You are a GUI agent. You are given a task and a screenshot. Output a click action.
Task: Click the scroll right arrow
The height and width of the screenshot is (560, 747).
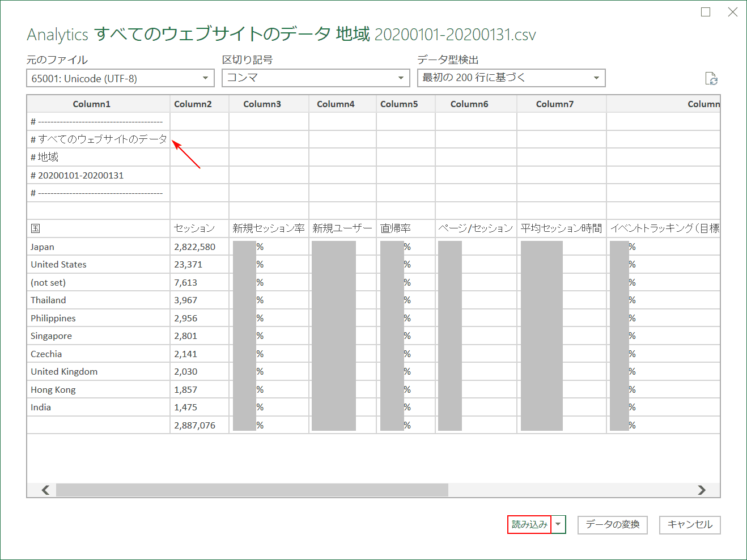[702, 490]
